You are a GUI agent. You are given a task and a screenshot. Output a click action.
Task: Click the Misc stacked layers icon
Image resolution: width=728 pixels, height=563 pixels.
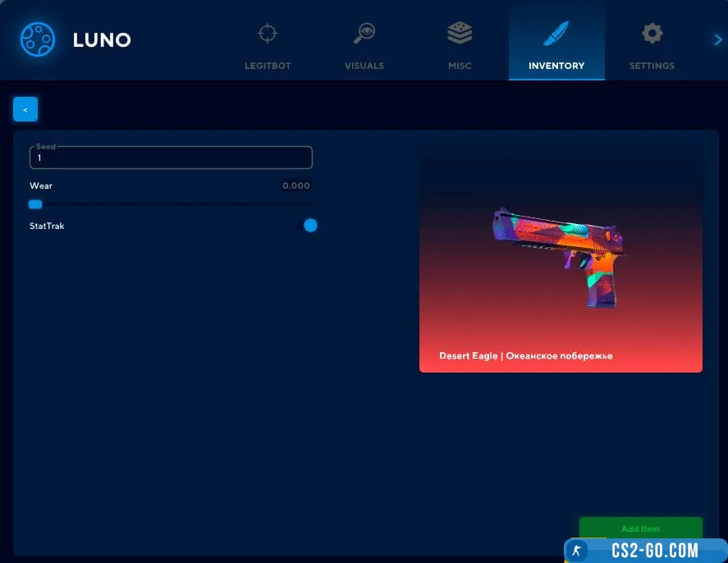[x=460, y=34]
